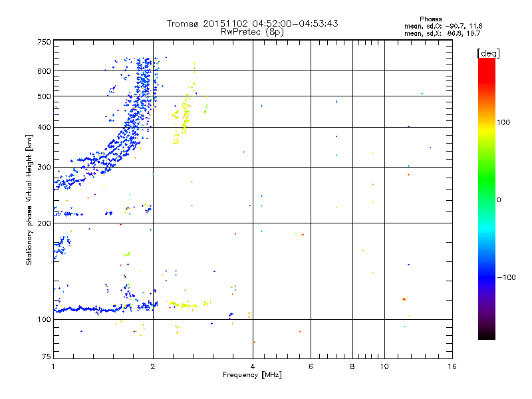Click the "2" tick on the frequency axis

pos(153,366)
